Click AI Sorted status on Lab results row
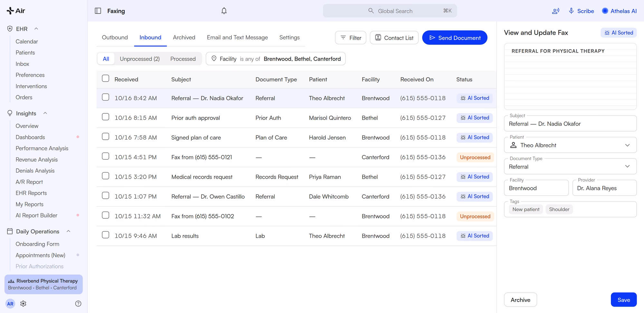This screenshot has height=313, width=644. coord(475,236)
